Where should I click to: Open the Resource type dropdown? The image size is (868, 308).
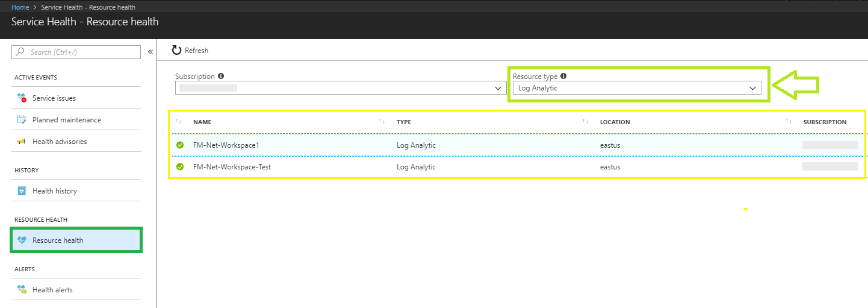[637, 88]
